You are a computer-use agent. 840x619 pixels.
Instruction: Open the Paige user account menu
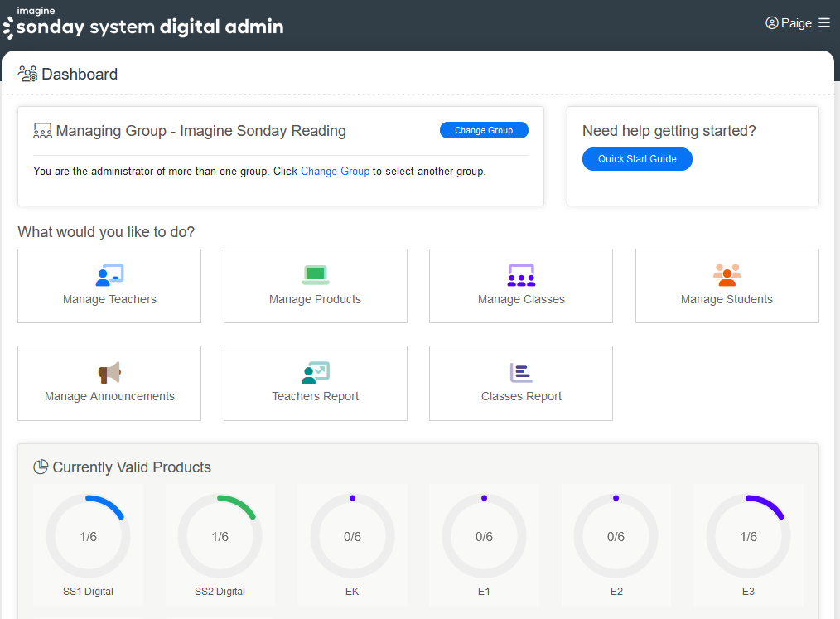click(x=789, y=23)
